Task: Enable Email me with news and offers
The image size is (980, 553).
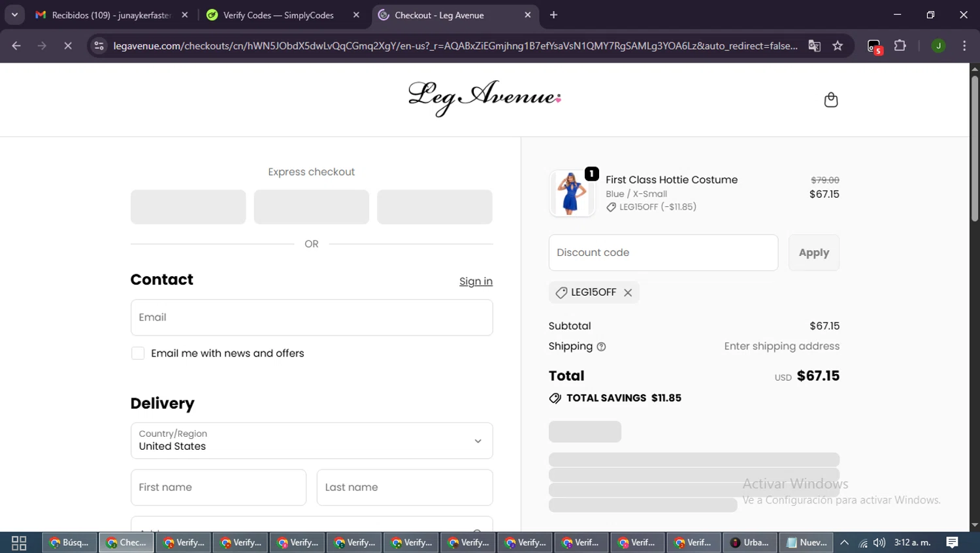Action: click(138, 353)
